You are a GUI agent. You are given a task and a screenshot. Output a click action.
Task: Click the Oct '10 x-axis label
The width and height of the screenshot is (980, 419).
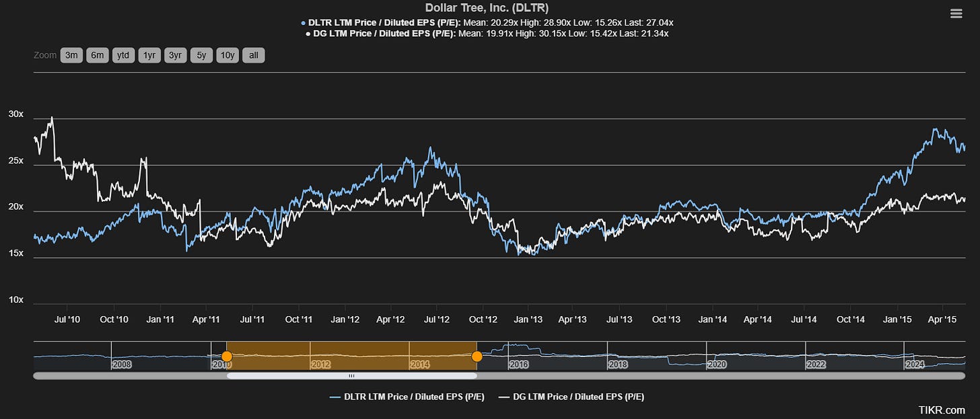coord(114,319)
